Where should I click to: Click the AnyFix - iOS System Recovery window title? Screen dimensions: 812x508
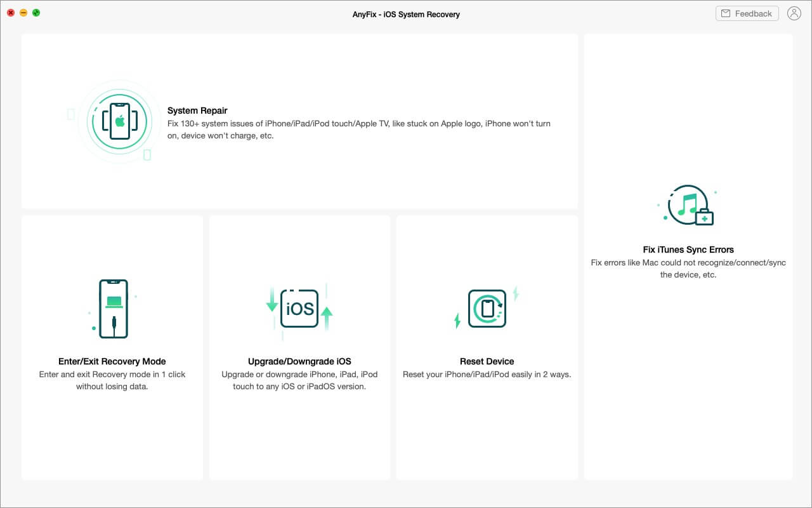tap(406, 14)
